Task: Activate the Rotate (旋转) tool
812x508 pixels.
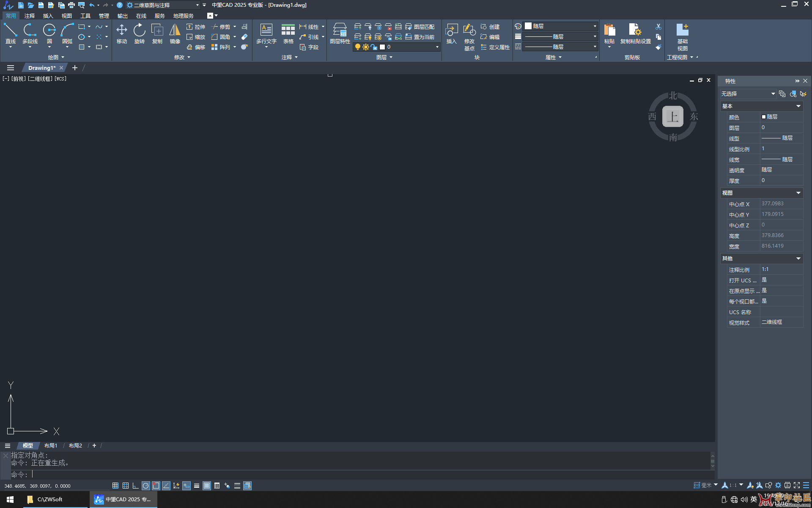Action: [140, 33]
